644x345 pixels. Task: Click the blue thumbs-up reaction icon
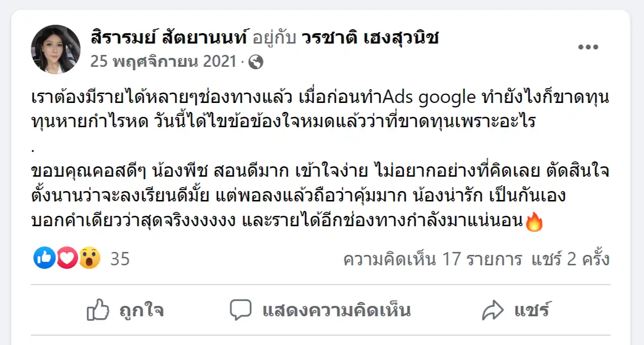pyautogui.click(x=45, y=258)
